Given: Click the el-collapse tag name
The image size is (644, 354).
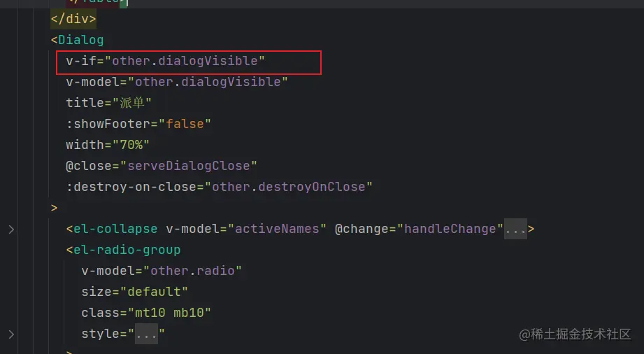Looking at the screenshot, I should (x=115, y=229).
